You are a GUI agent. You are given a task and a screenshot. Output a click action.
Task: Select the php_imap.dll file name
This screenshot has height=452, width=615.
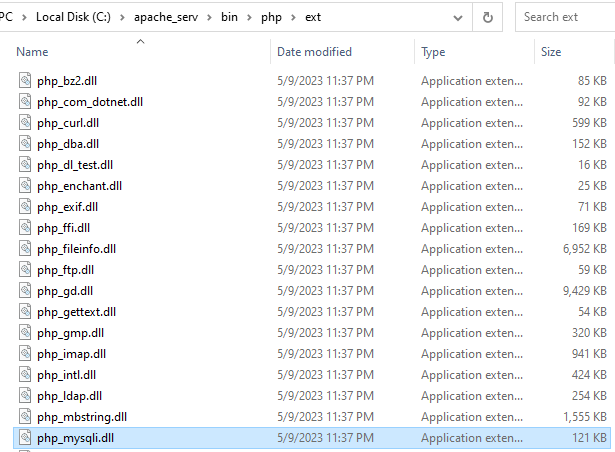pos(71,354)
